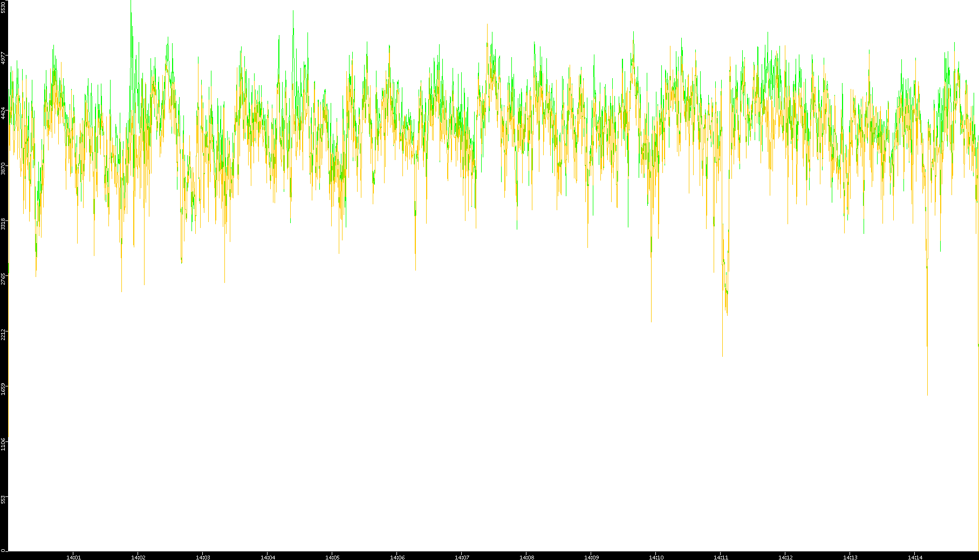Click the 4424 y-axis value
Viewport: 979px width, 560px height.
click(4, 113)
